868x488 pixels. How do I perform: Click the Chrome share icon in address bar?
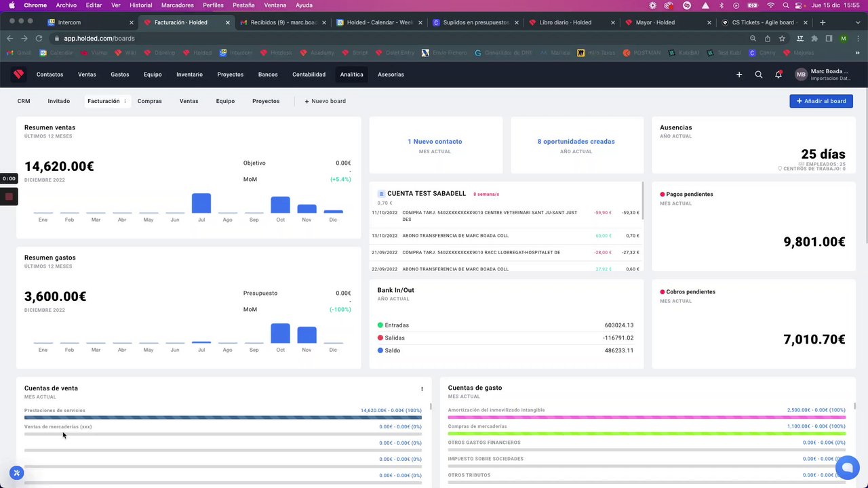pyautogui.click(x=768, y=39)
